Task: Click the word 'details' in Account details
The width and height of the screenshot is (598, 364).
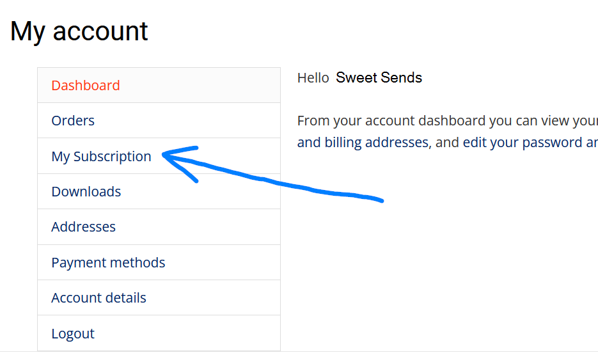Action: 125,298
